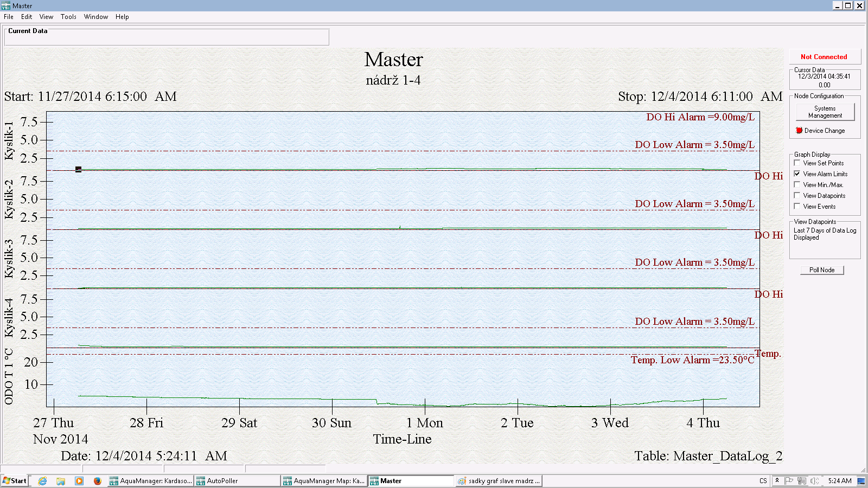Screen dimensions: 868x488
Task: Click Temp. Low Alarm =23.50°C label
Action: [x=693, y=360]
